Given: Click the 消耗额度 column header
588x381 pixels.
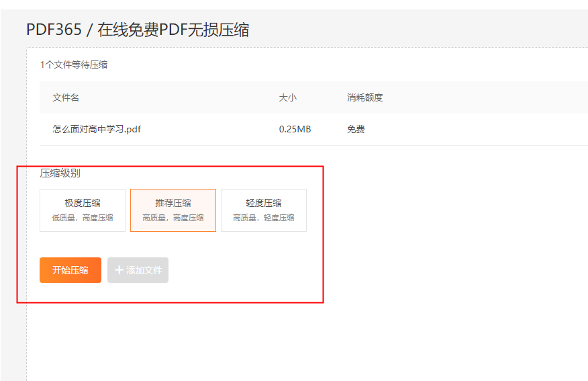Looking at the screenshot, I should pos(365,97).
